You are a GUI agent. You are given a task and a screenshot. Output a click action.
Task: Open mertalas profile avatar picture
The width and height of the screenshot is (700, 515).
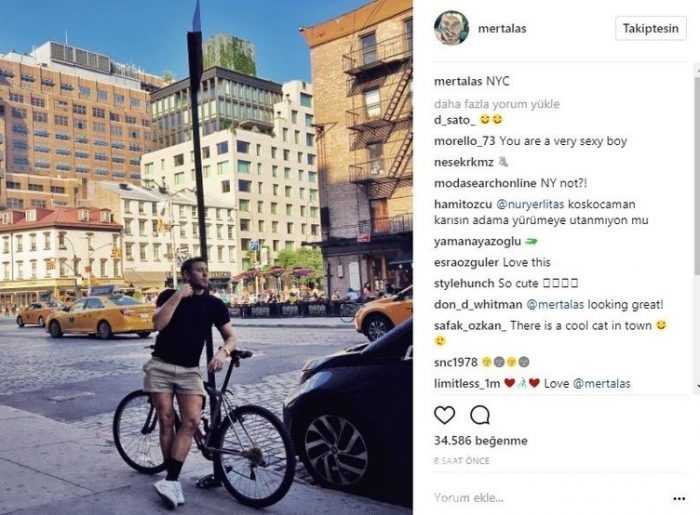[451, 28]
